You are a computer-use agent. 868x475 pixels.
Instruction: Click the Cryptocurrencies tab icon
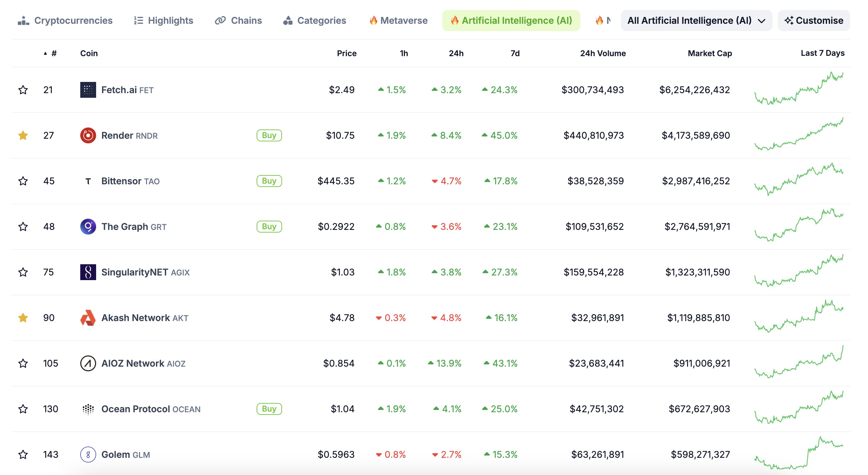tap(23, 20)
